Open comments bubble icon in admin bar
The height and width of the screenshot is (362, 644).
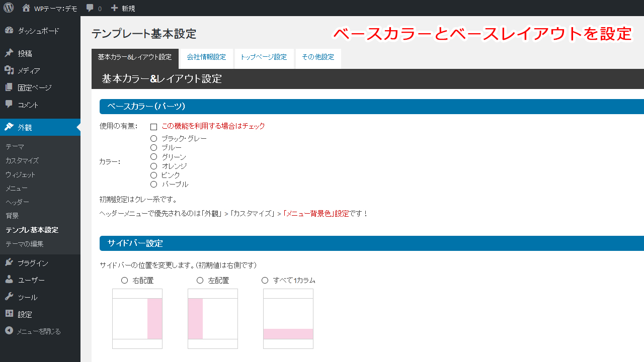pos(90,8)
